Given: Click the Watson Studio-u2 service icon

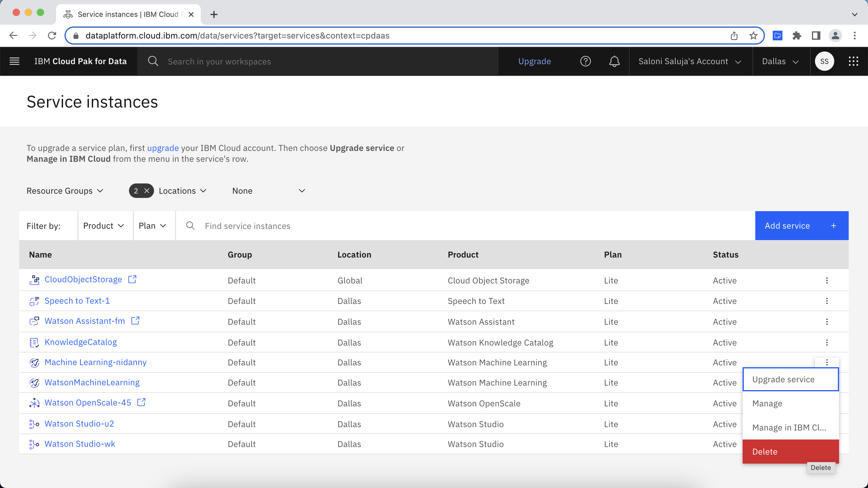Looking at the screenshot, I should point(34,424).
